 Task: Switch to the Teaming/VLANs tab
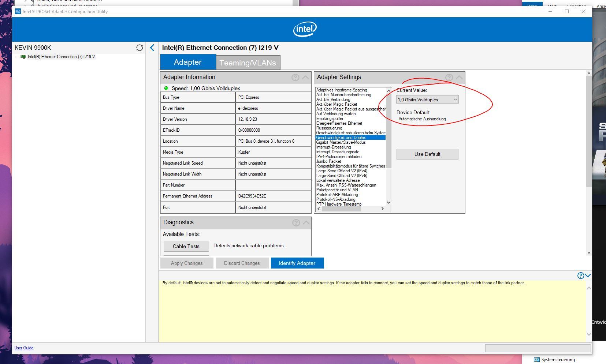click(248, 63)
